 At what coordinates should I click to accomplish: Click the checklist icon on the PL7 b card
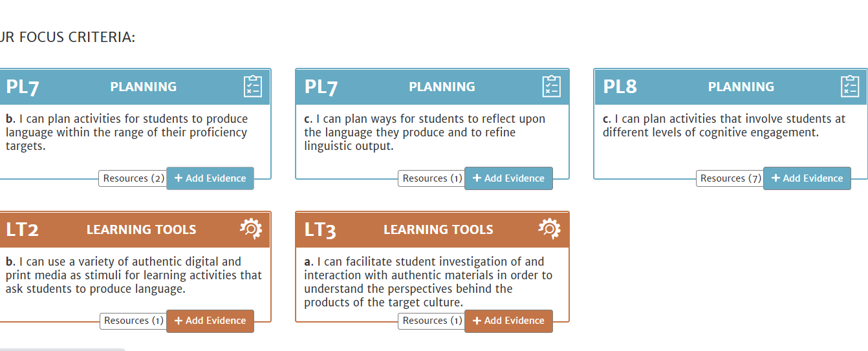253,86
